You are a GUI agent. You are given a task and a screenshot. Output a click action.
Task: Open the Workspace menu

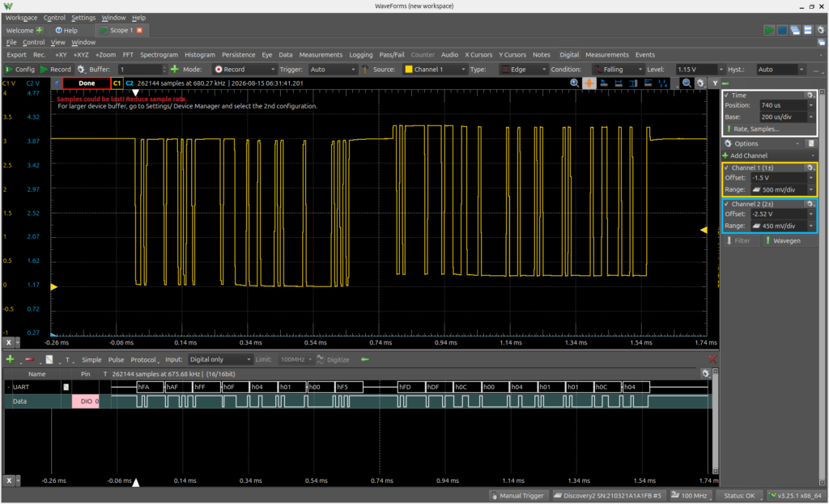tap(21, 18)
